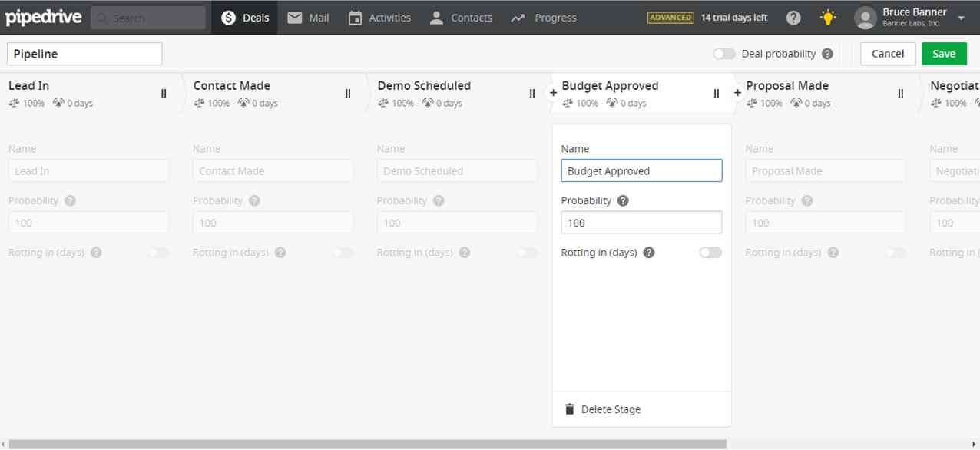The height and width of the screenshot is (450, 980).
Task: Switch to the Deals tab
Action: [244, 17]
